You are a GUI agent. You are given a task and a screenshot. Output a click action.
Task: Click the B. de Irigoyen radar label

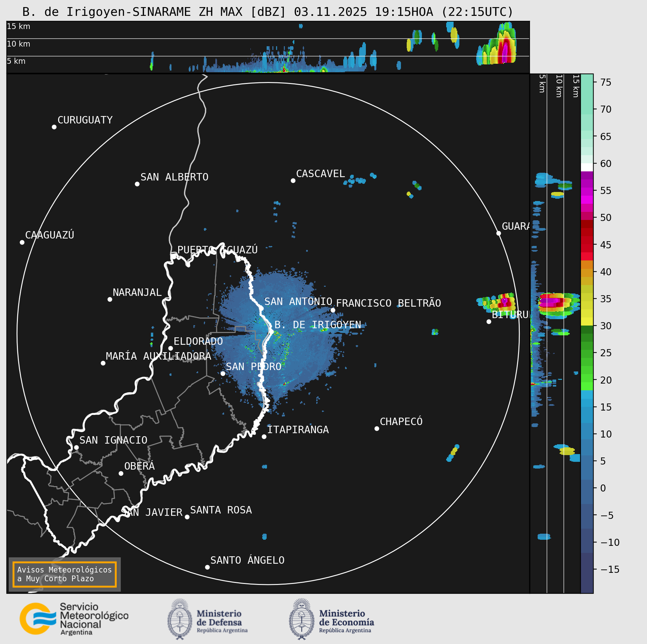coord(318,325)
